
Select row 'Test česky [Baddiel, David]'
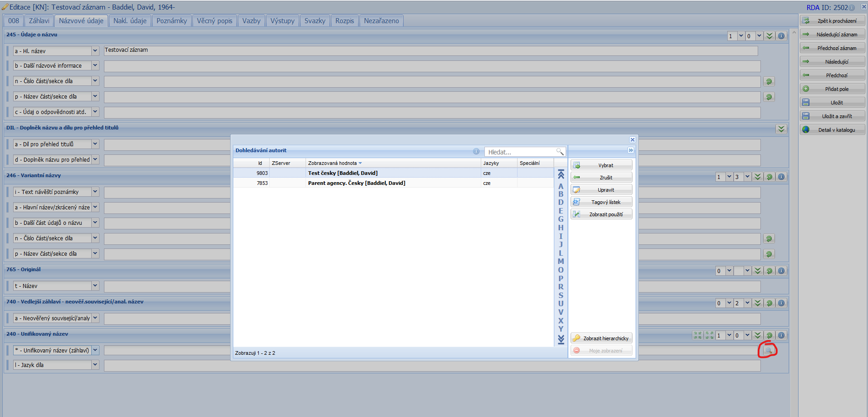click(x=343, y=173)
